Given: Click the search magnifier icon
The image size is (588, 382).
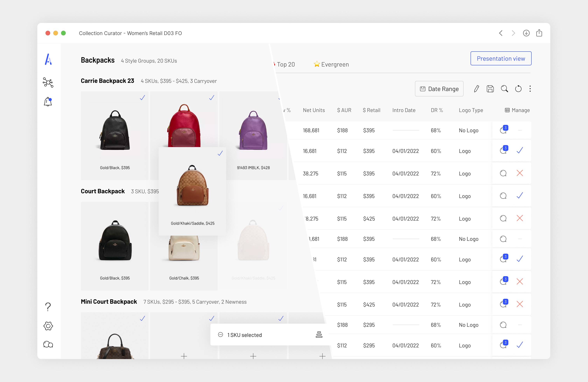Looking at the screenshot, I should pyautogui.click(x=505, y=89).
